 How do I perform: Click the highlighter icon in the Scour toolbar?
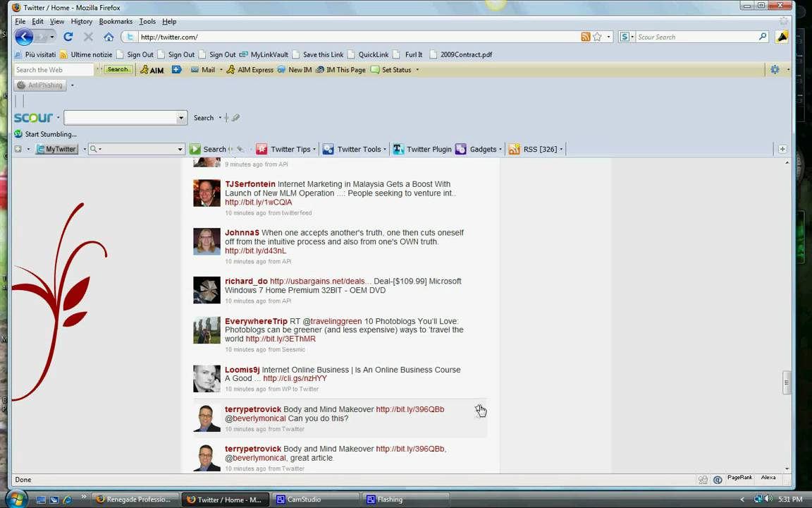pos(235,118)
